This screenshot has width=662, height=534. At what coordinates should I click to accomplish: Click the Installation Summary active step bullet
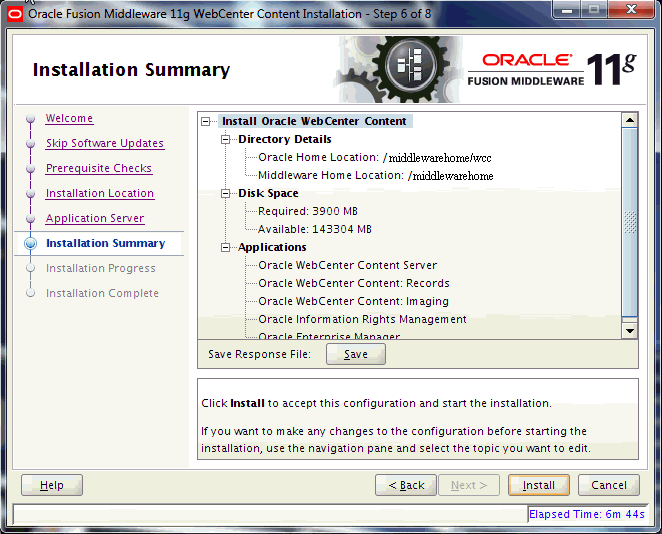coord(30,244)
